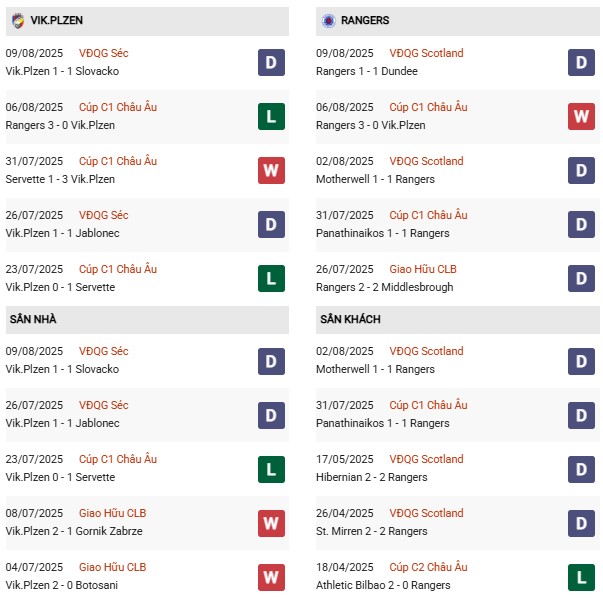Click the Vik.Plzen club crest icon
Screen dimensions: 603x598
pos(17,20)
